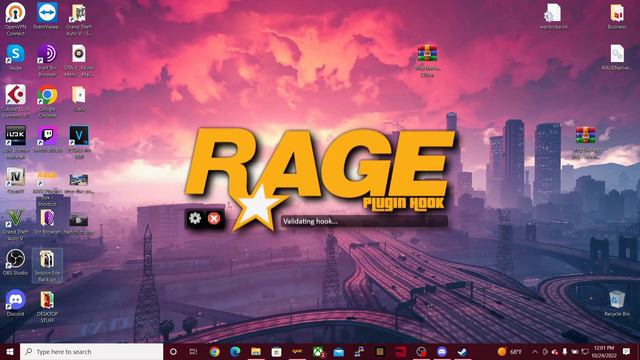This screenshot has width=640, height=360.
Task: Open the Discord desktop shortcut
Action: pyautogui.click(x=16, y=303)
